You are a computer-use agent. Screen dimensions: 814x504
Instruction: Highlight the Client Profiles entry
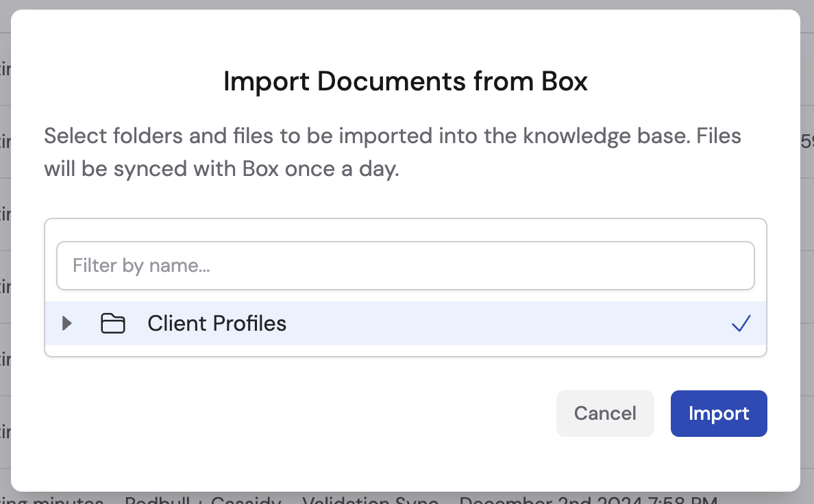[217, 323]
